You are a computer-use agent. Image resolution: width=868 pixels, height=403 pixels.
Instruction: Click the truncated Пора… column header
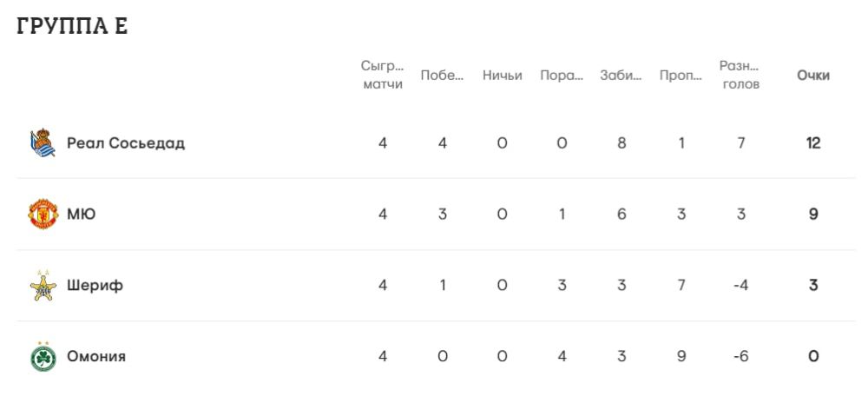coord(562,76)
